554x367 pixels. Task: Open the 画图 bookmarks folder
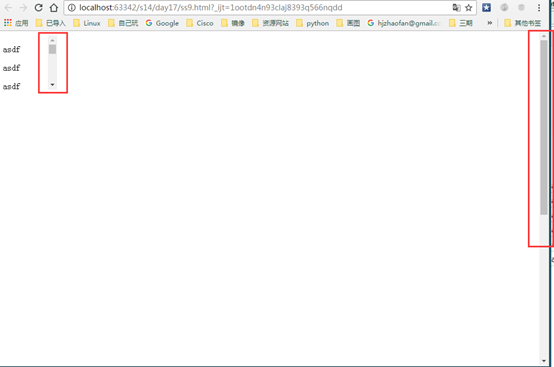pos(348,23)
